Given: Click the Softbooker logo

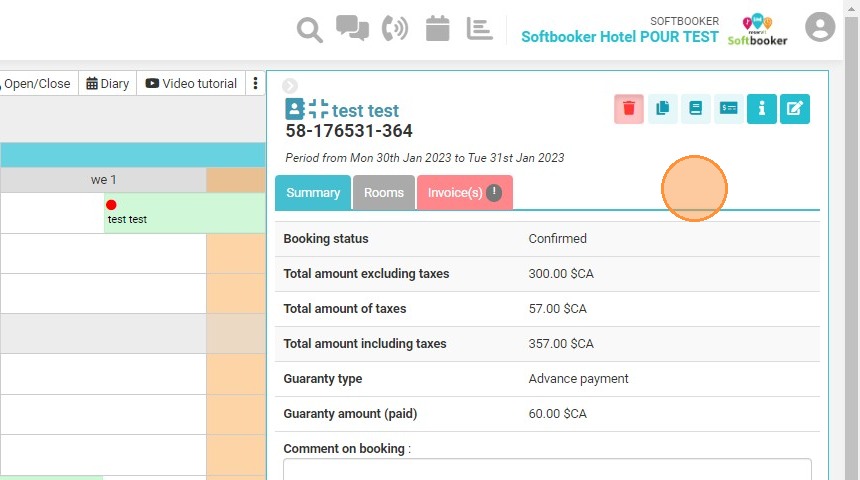Looking at the screenshot, I should 757,30.
